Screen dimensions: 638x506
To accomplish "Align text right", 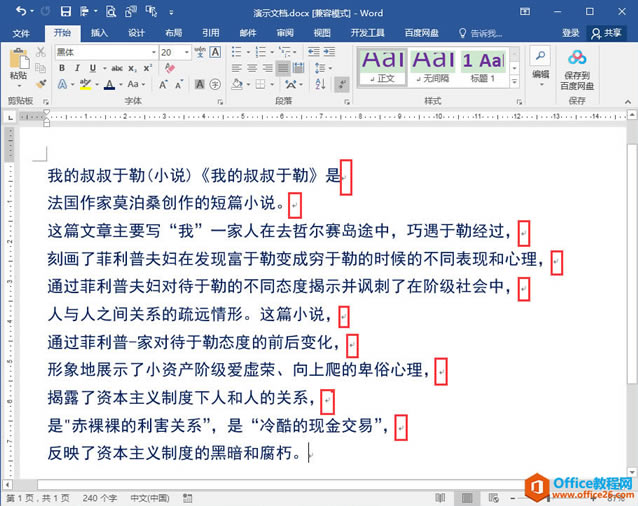I will (x=267, y=68).
